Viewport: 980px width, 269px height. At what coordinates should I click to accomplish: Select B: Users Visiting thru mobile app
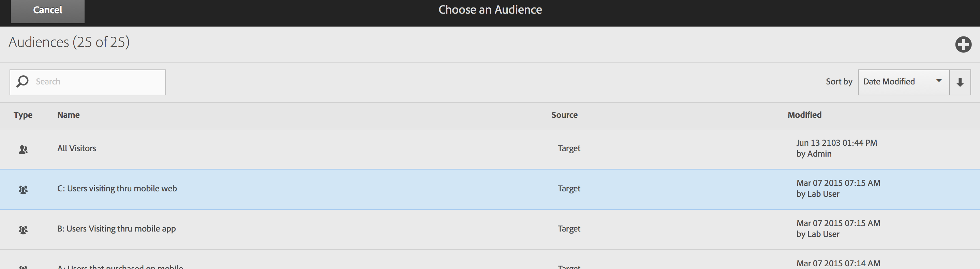(x=116, y=229)
